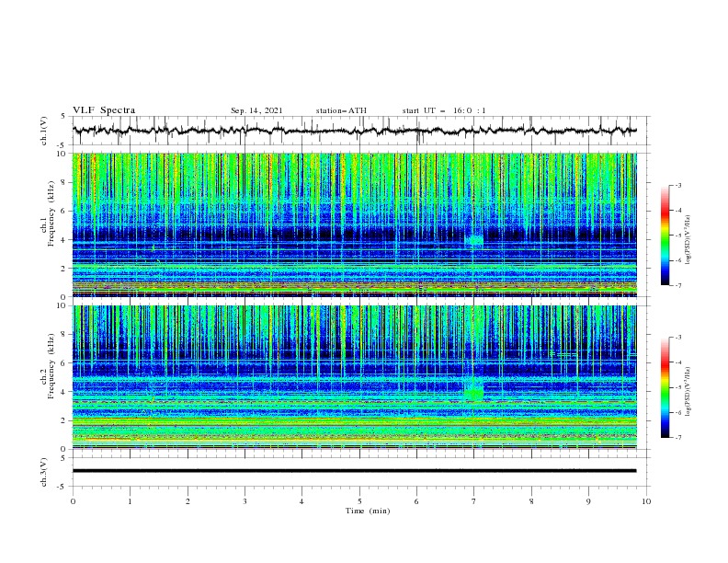
Task: Click time axis tick label "6"
Action: pos(417,501)
